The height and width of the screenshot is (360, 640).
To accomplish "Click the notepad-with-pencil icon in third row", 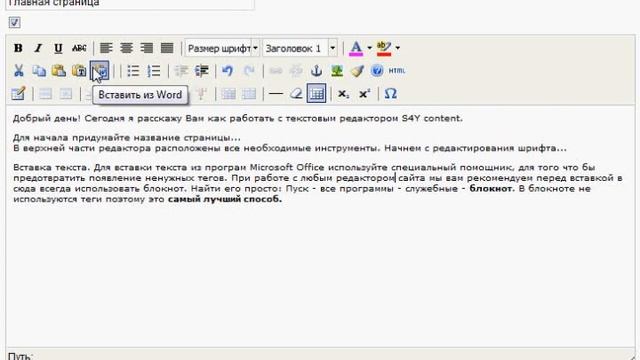I will 18,94.
